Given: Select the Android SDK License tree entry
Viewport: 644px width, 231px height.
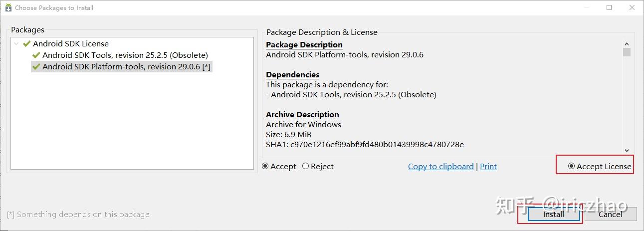Looking at the screenshot, I should (70, 44).
